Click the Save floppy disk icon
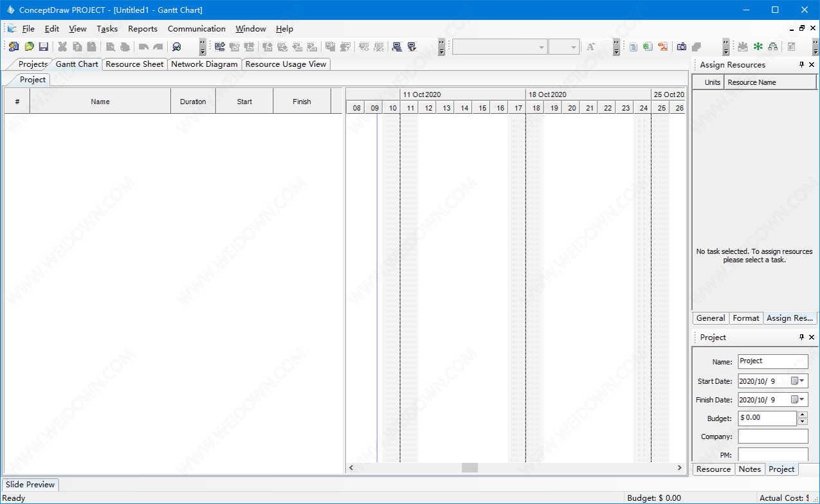The image size is (820, 504). [x=43, y=46]
